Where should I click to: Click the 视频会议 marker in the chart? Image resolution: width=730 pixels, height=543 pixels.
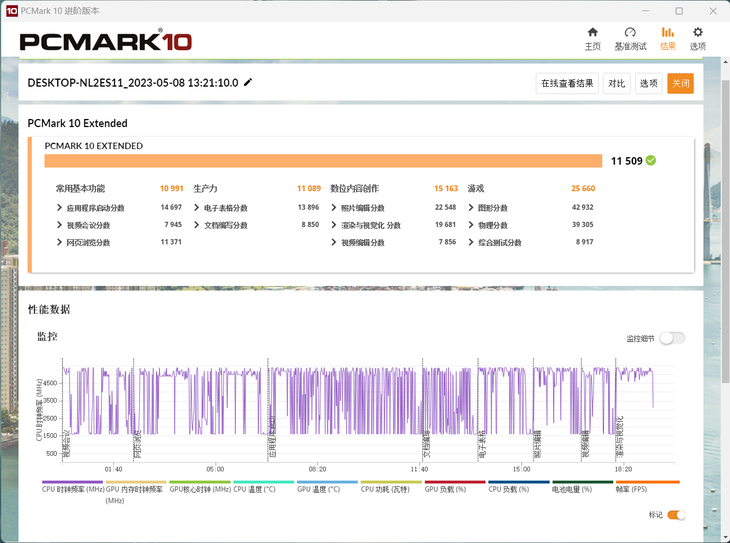tap(67, 444)
